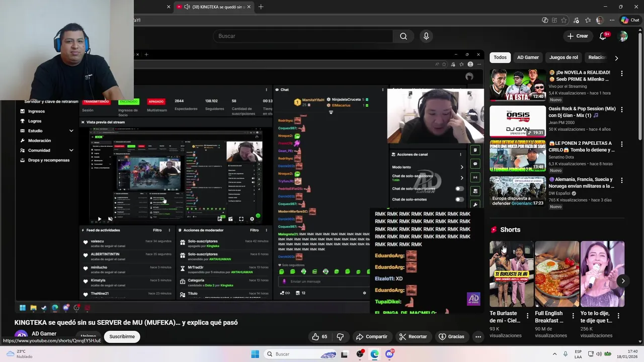
Task: Open options for Full English Breakfast short
Action: (x=573, y=316)
